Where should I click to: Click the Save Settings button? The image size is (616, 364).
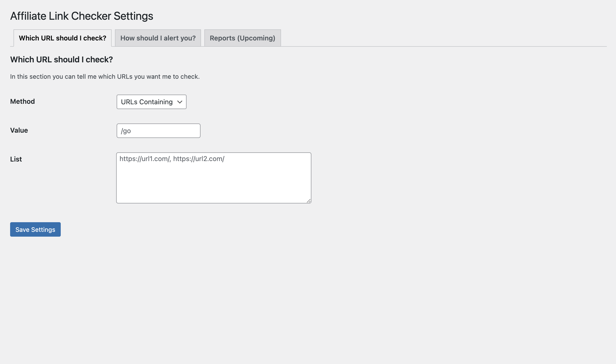pos(35,230)
